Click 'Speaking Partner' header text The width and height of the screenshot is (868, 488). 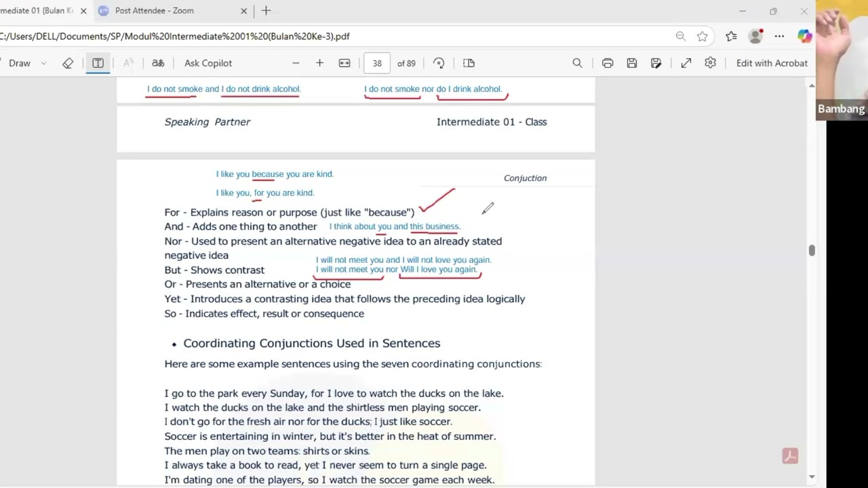point(208,122)
